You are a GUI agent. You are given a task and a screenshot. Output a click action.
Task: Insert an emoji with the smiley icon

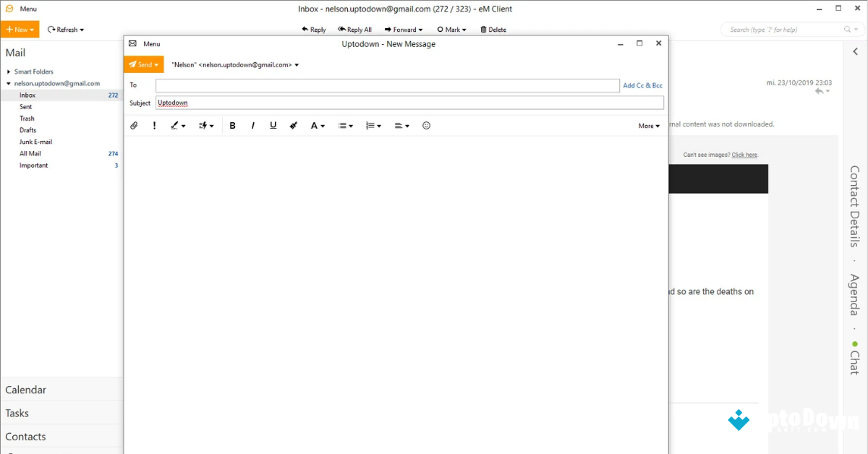point(426,125)
